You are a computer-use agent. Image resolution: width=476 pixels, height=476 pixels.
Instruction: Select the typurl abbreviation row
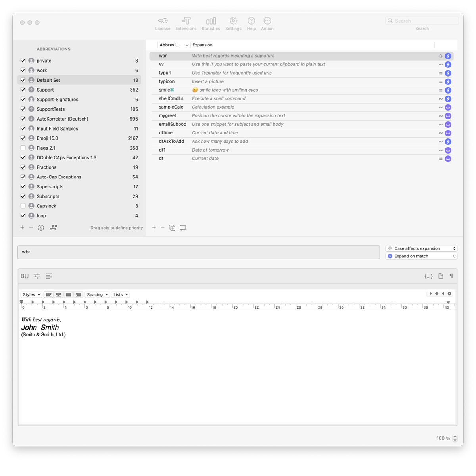click(x=301, y=73)
